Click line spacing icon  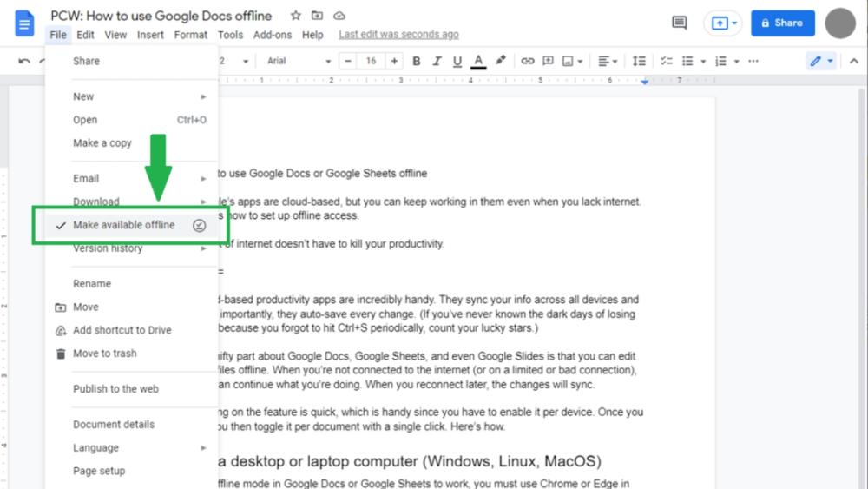point(639,61)
